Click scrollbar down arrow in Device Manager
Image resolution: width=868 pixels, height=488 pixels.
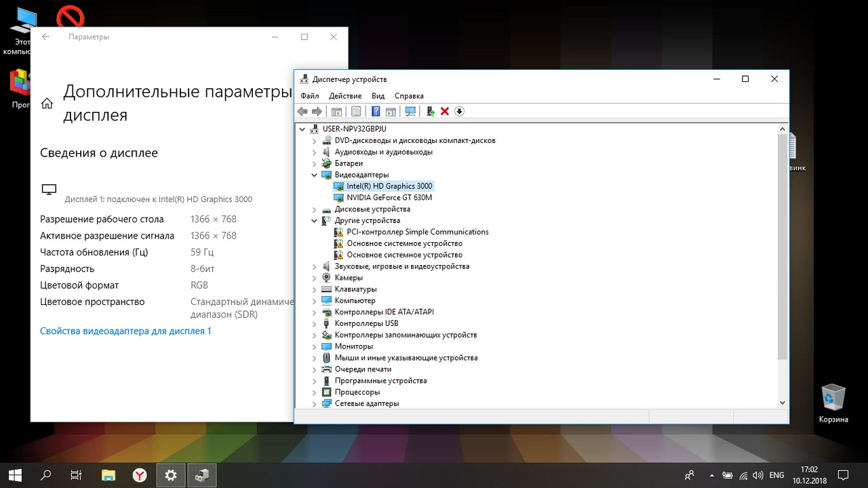[x=783, y=402]
